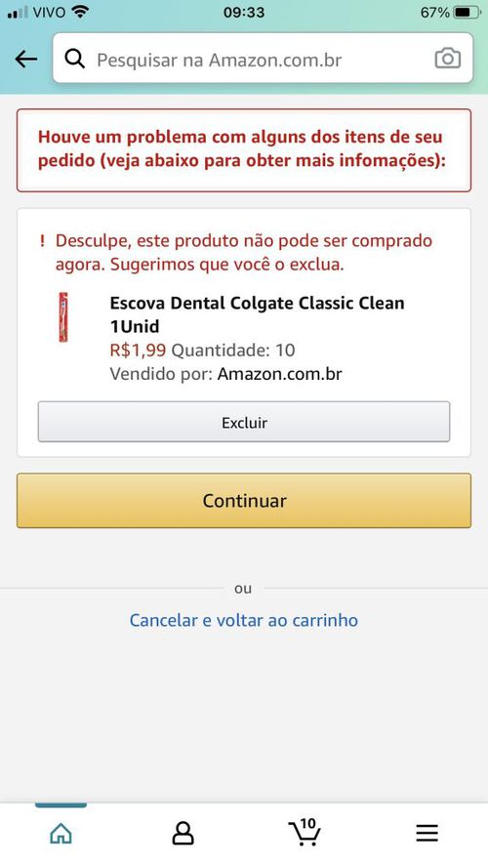Tap Cancelar e voltar ao carrinho link
Image resolution: width=488 pixels, height=868 pixels.
click(244, 620)
